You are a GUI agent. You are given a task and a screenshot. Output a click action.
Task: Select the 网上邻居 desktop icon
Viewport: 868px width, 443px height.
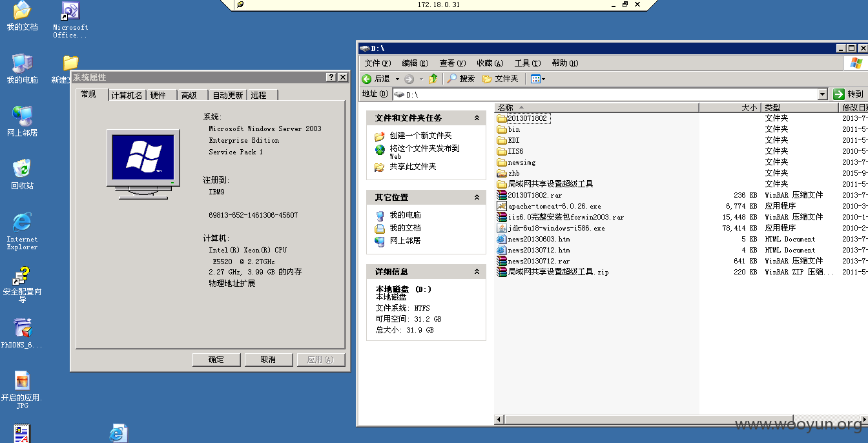click(22, 121)
